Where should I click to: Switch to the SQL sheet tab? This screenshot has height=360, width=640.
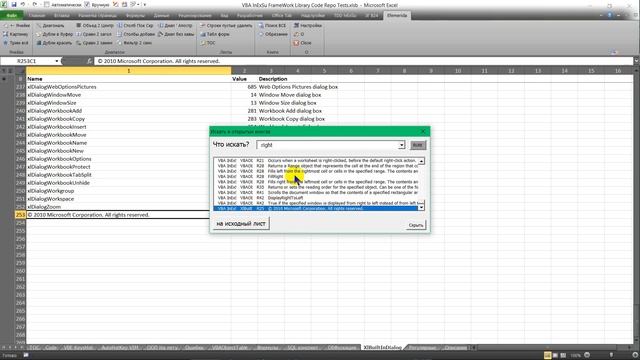pos(302,347)
